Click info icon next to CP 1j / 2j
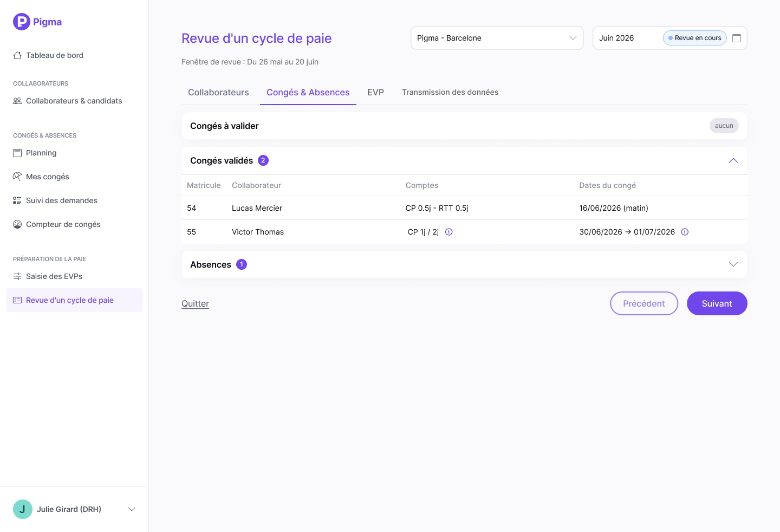The image size is (780, 532). 449,232
